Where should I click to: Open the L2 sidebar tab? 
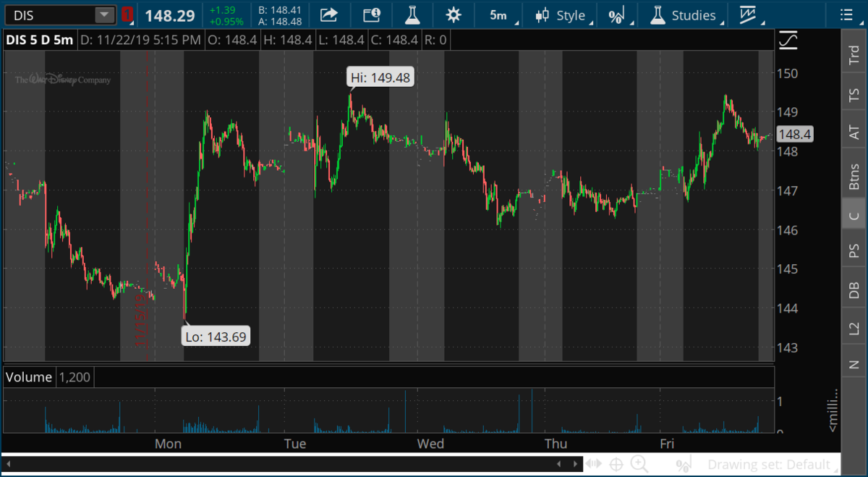(854, 328)
